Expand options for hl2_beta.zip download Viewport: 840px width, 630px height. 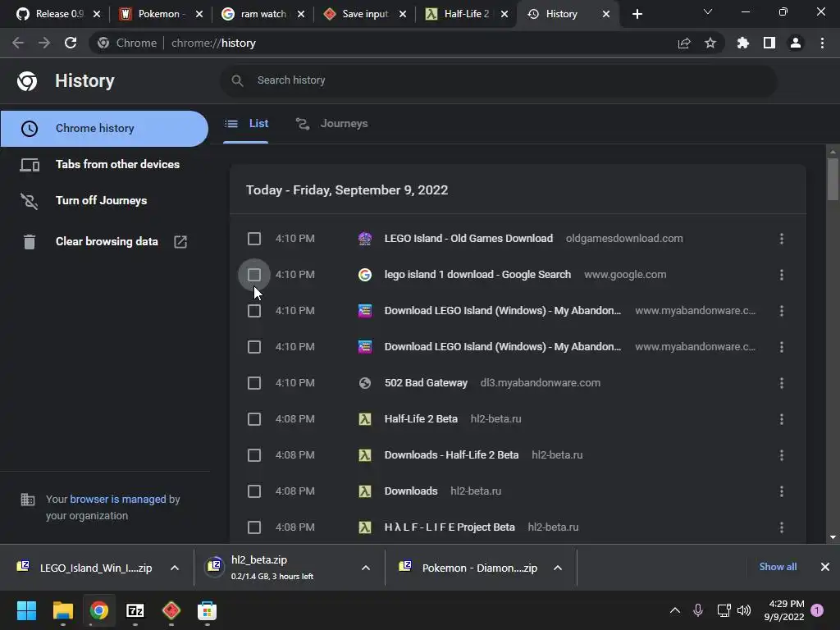[x=366, y=568]
